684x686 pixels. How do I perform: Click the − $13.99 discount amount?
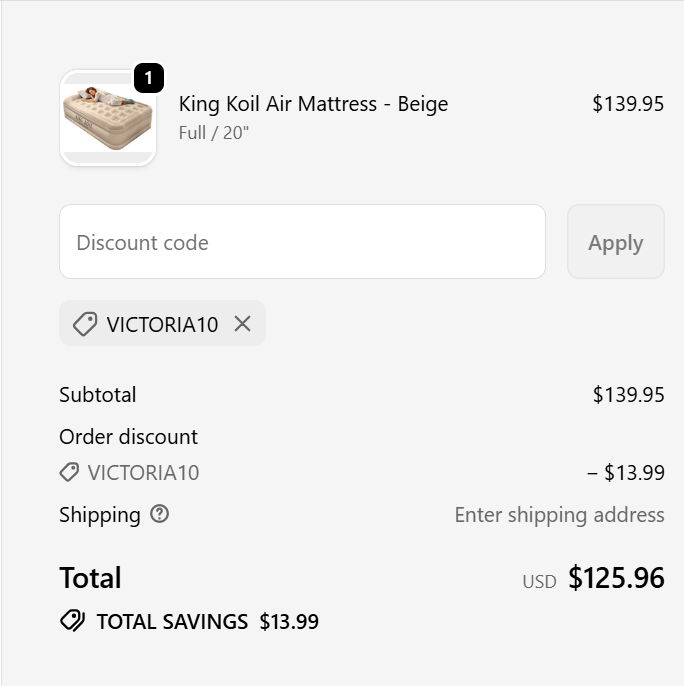pos(626,473)
